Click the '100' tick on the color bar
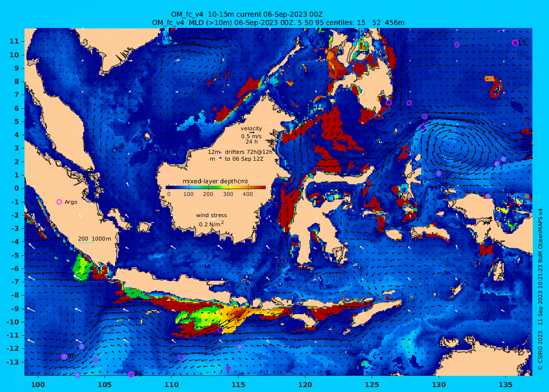Viewport: 549px width, 392px height. 188,194
